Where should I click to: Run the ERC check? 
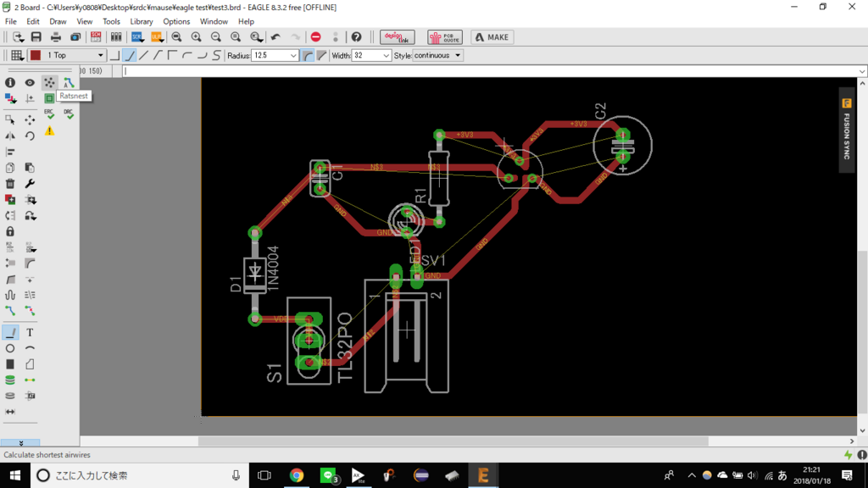(49, 114)
